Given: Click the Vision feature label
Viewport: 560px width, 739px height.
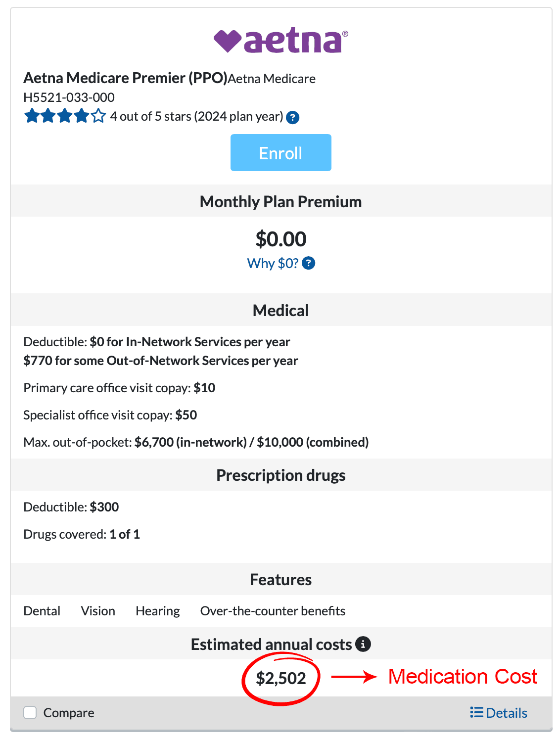Looking at the screenshot, I should point(98,611).
